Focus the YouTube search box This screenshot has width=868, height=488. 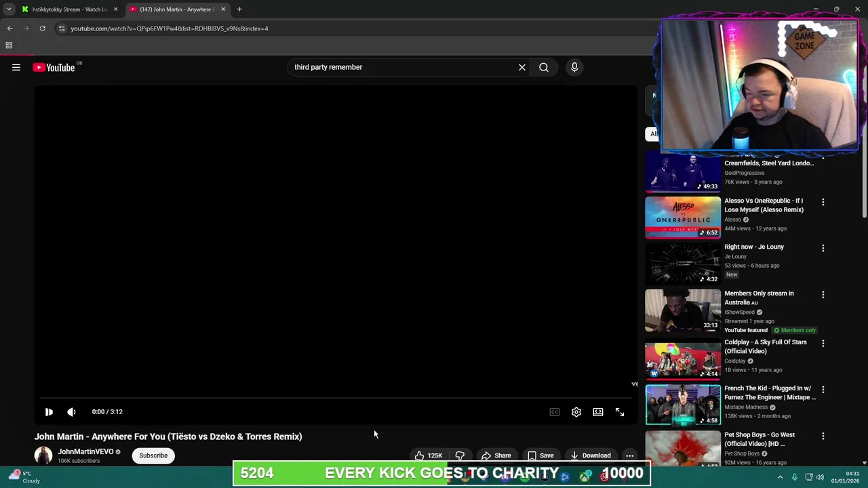point(403,67)
